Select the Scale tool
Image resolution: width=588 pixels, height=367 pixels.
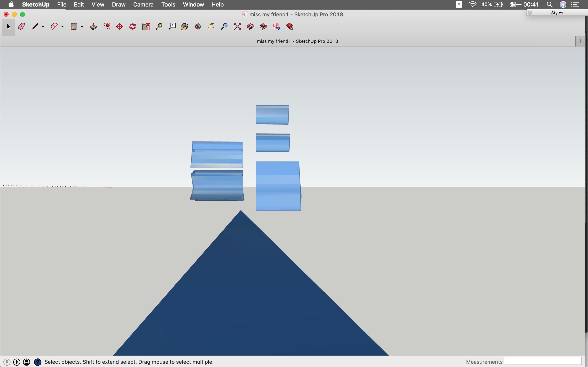(146, 27)
